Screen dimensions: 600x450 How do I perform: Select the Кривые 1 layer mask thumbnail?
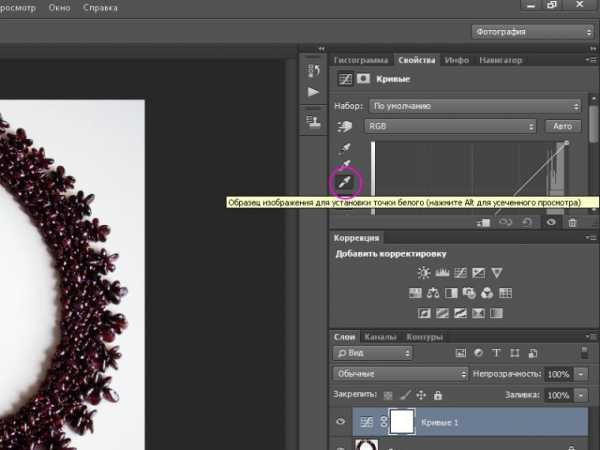click(x=402, y=421)
